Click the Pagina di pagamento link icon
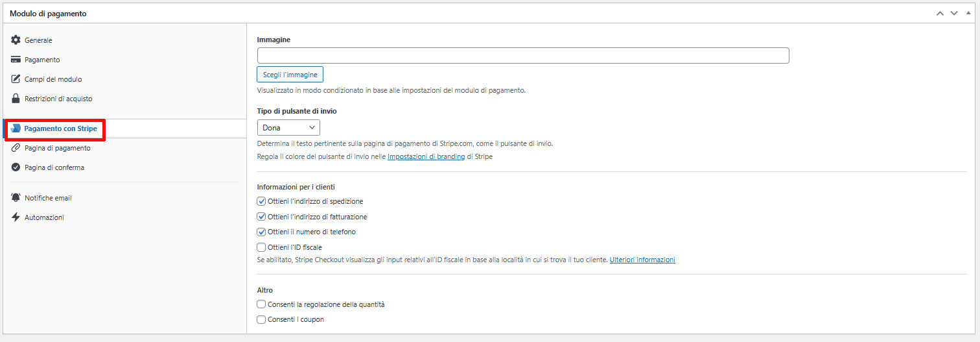Image resolution: width=980 pixels, height=342 pixels. tap(16, 148)
